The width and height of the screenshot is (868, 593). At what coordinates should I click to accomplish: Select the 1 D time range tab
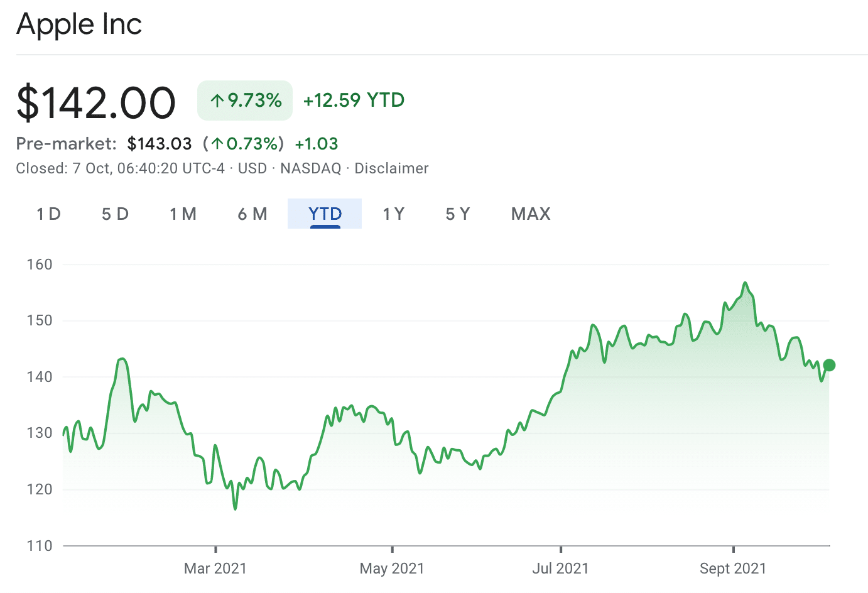coord(48,214)
